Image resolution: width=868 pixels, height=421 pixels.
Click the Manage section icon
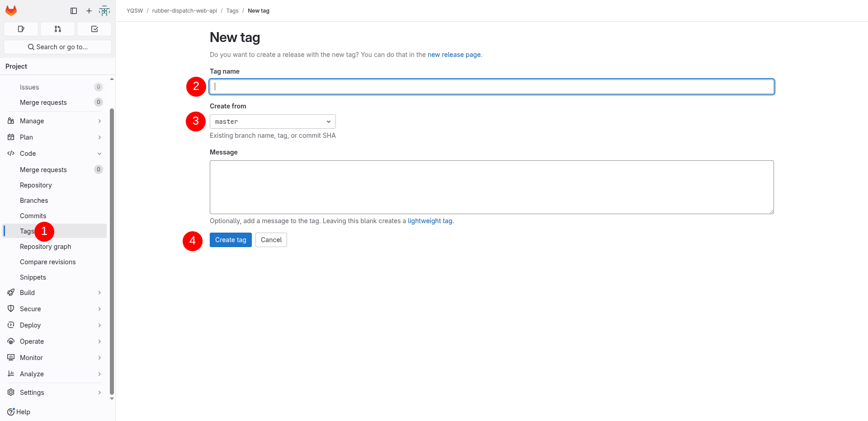[11, 121]
